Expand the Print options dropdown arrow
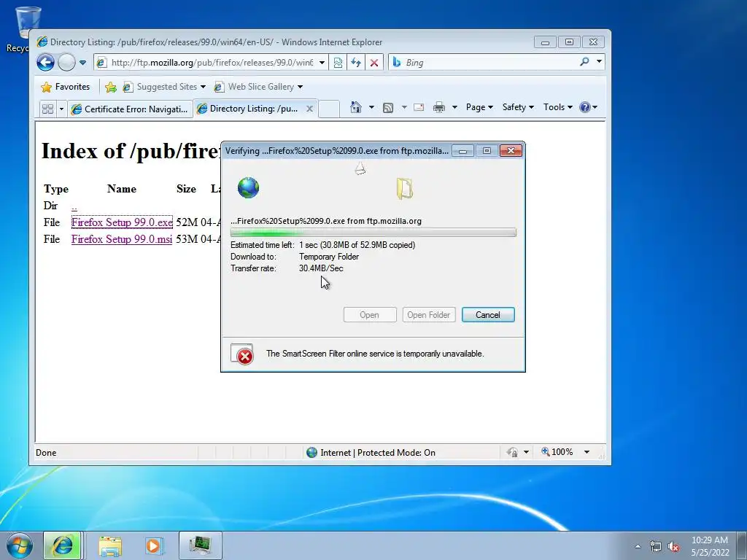 point(454,107)
